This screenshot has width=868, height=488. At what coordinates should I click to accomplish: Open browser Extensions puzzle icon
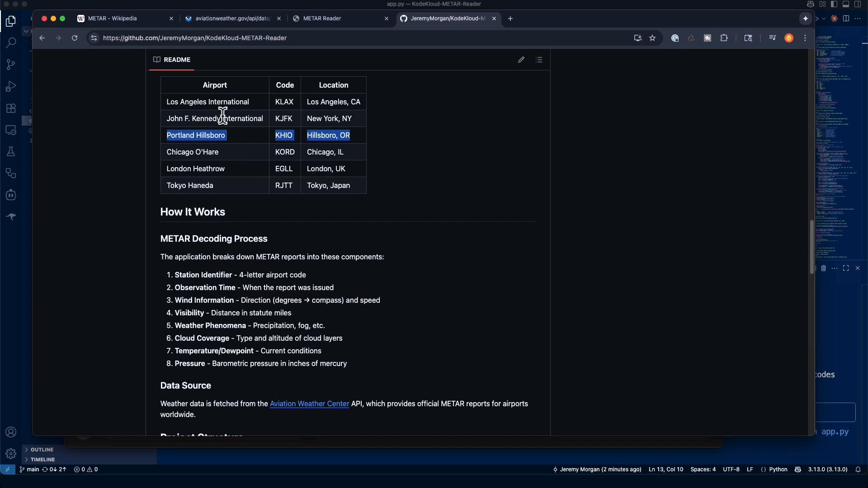724,38
